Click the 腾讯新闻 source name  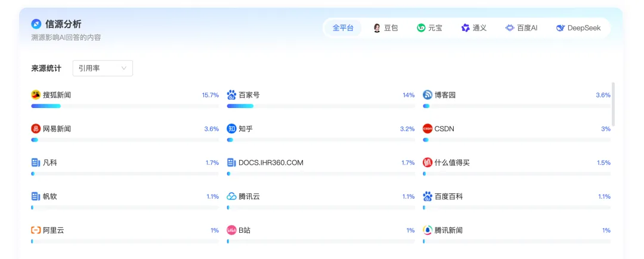pyautogui.click(x=448, y=230)
